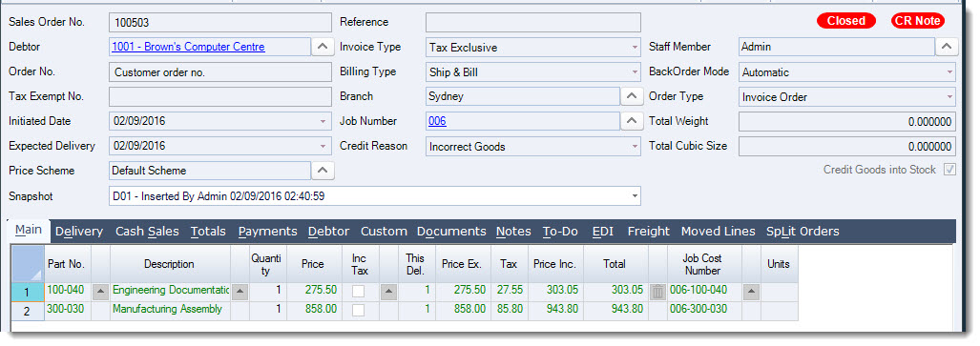This screenshot has height=346, width=980.
Task: Click the Description column header
Action: coord(169,264)
